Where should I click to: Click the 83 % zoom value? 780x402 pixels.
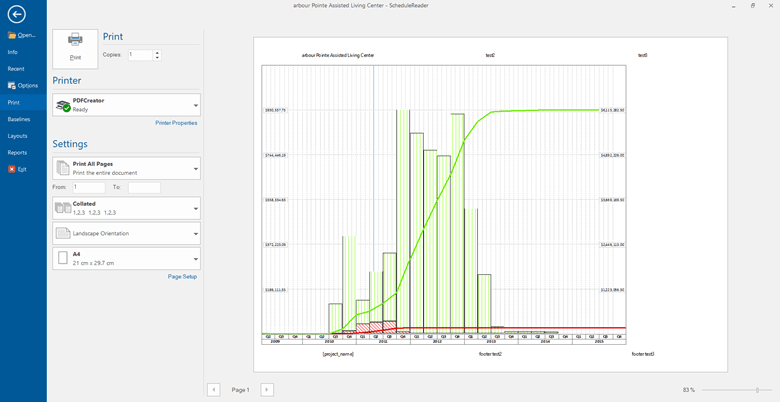click(x=688, y=390)
